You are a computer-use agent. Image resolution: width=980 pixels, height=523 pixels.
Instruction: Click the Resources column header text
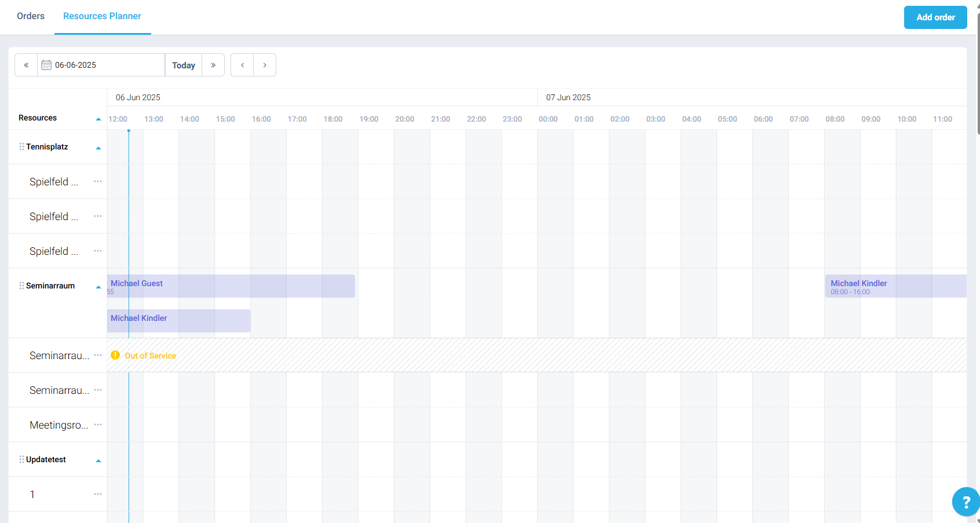click(x=38, y=118)
